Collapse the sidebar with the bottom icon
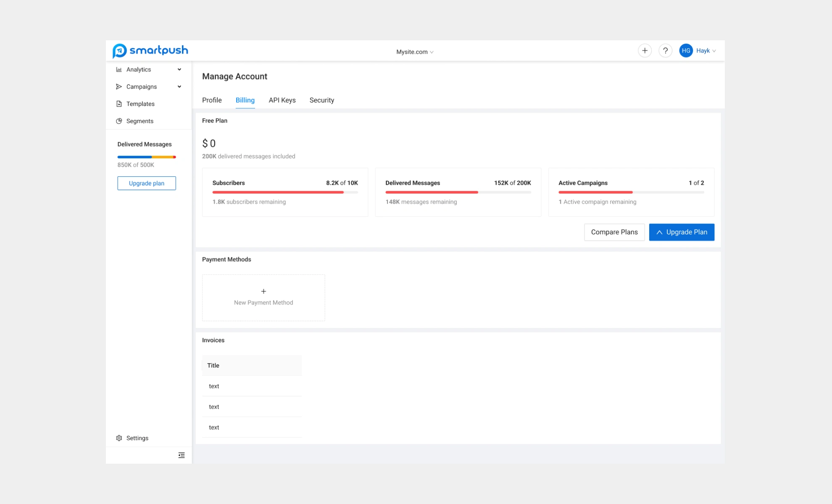The image size is (832, 504). [181, 455]
